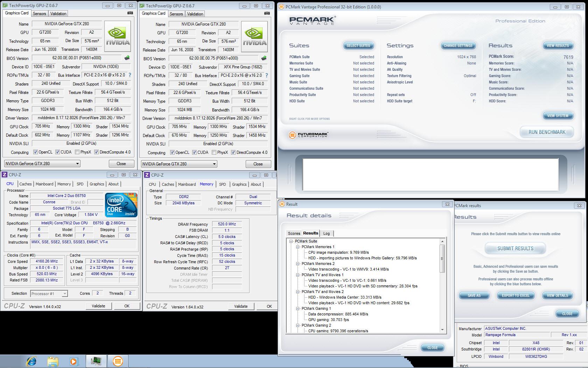Click PCMark Vantage title bar icon
588x368 pixels.
pos(281,7)
